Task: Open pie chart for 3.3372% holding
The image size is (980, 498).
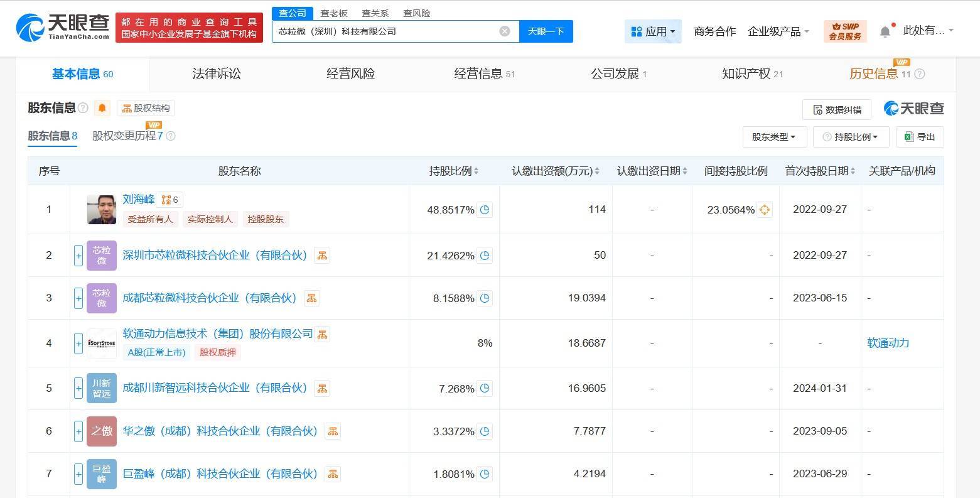Action: point(485,431)
